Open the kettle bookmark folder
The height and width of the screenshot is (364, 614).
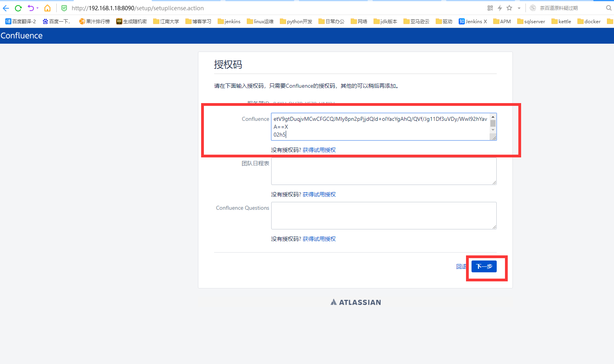click(x=561, y=21)
